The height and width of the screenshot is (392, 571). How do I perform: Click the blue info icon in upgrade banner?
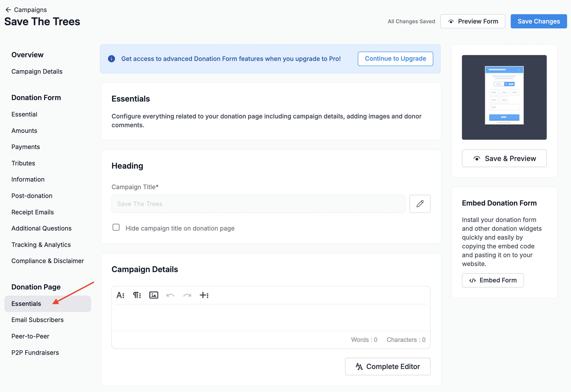112,59
